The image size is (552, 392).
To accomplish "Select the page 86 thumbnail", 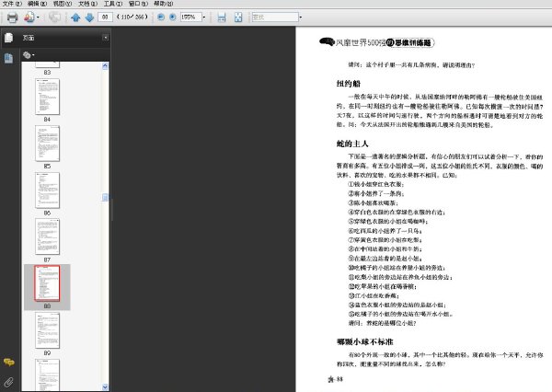I will tap(48, 190).
